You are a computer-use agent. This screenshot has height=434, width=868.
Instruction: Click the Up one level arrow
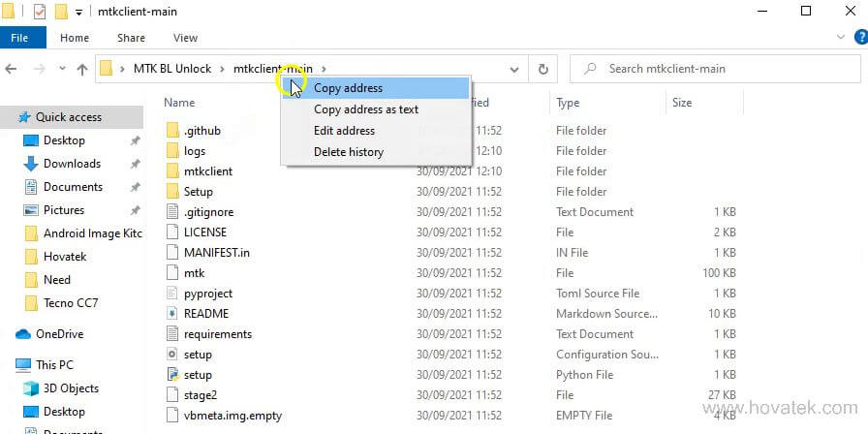tap(81, 69)
